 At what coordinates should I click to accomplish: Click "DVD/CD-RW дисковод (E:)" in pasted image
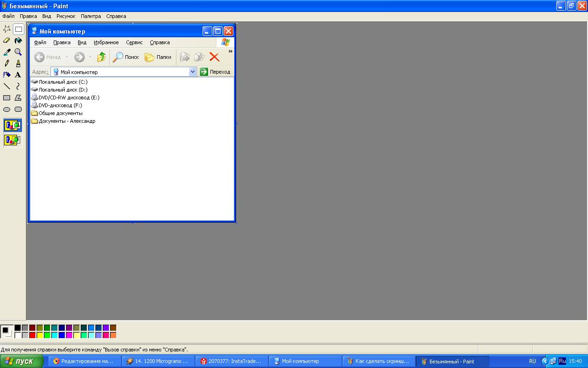tap(65, 98)
